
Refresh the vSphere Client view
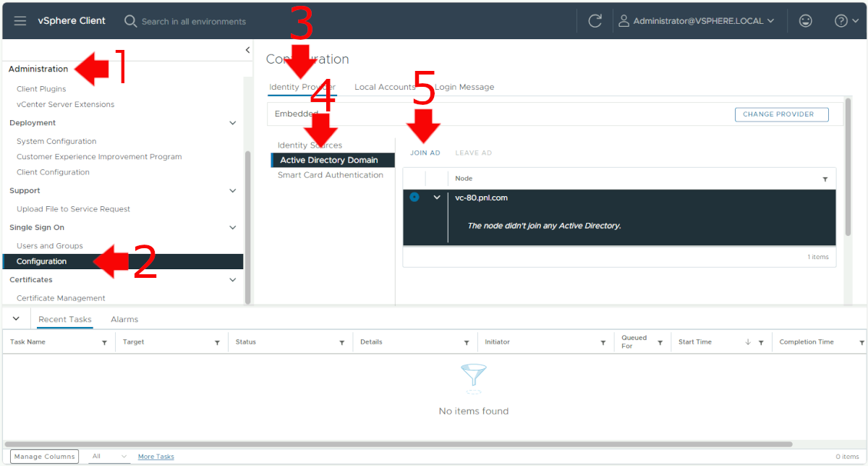coord(595,21)
